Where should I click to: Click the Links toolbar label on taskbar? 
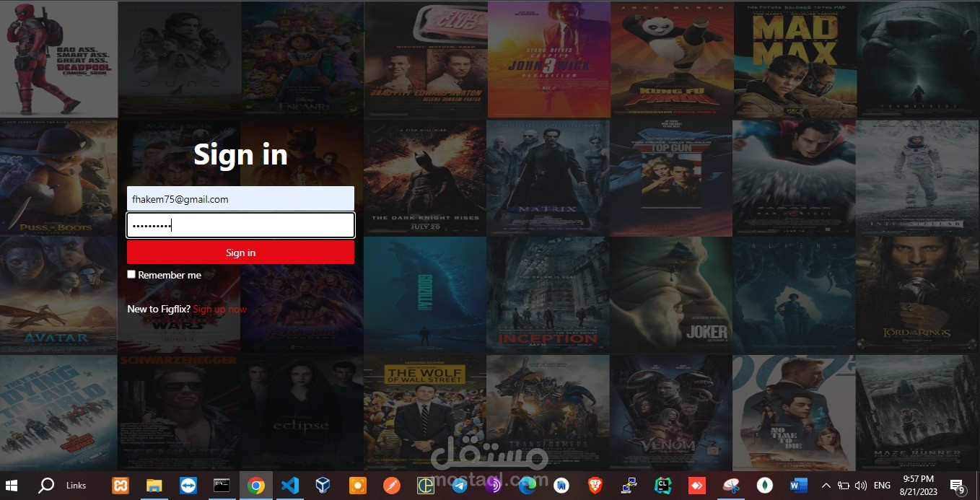click(76, 486)
